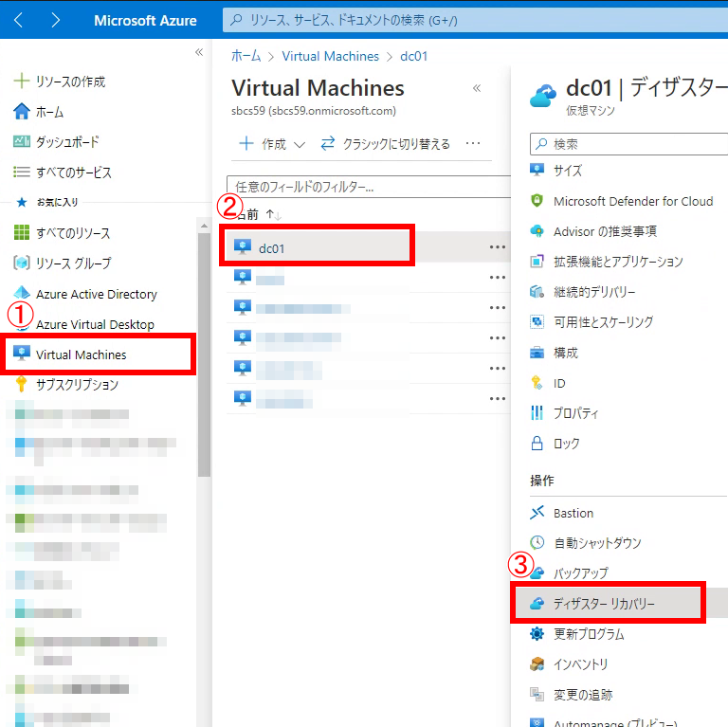Open ディザスター リカバリー menu item
The height and width of the screenshot is (727, 728).
(608, 603)
